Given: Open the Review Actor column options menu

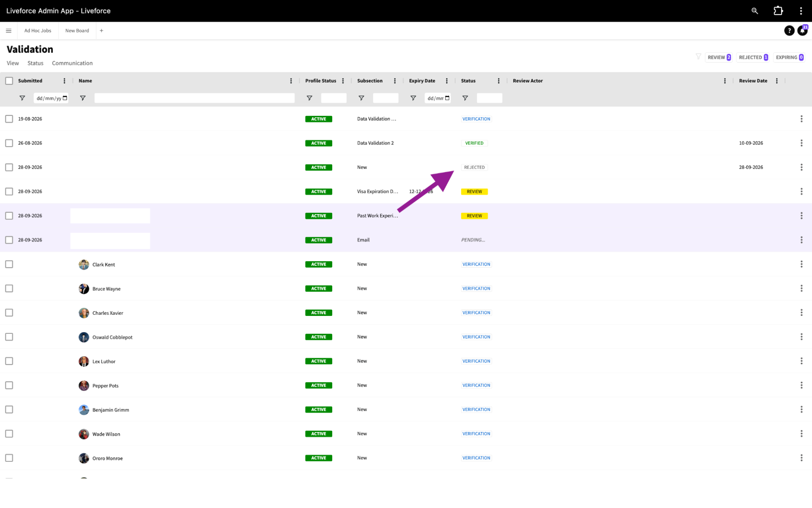Looking at the screenshot, I should pyautogui.click(x=725, y=81).
